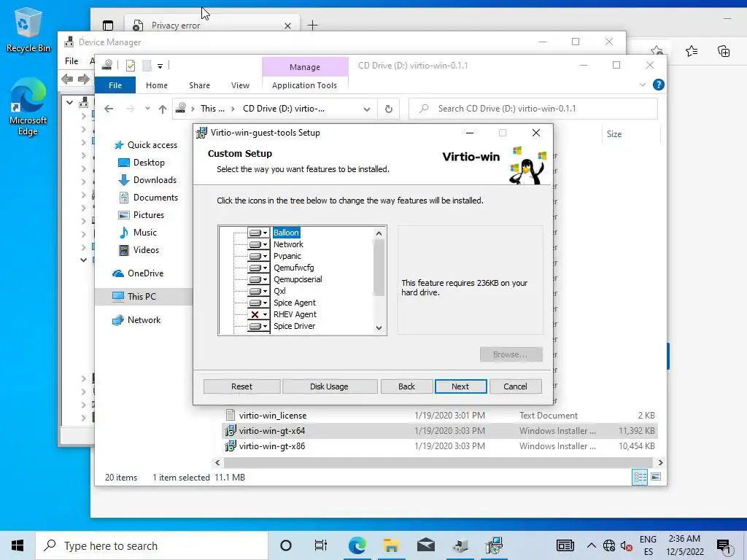The image size is (747, 560).
Task: Open Downloads in navigation pane
Action: coord(155,180)
